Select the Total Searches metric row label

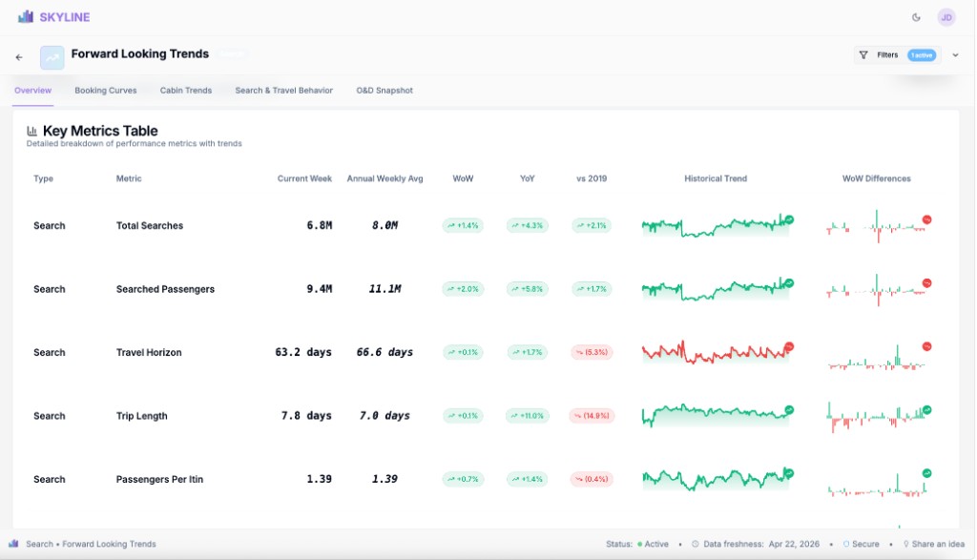tap(150, 226)
